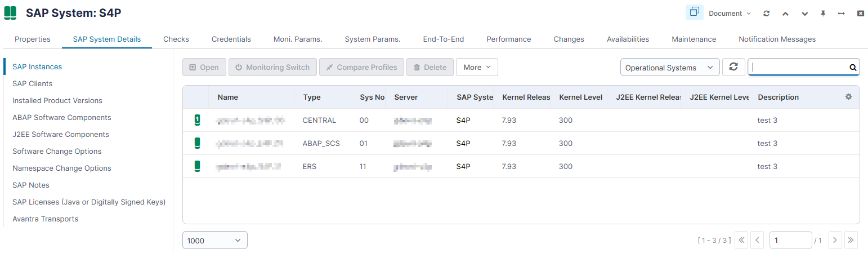Click the ABAP_SCS instance status icon
This screenshot has height=253, width=868.
click(x=197, y=143)
